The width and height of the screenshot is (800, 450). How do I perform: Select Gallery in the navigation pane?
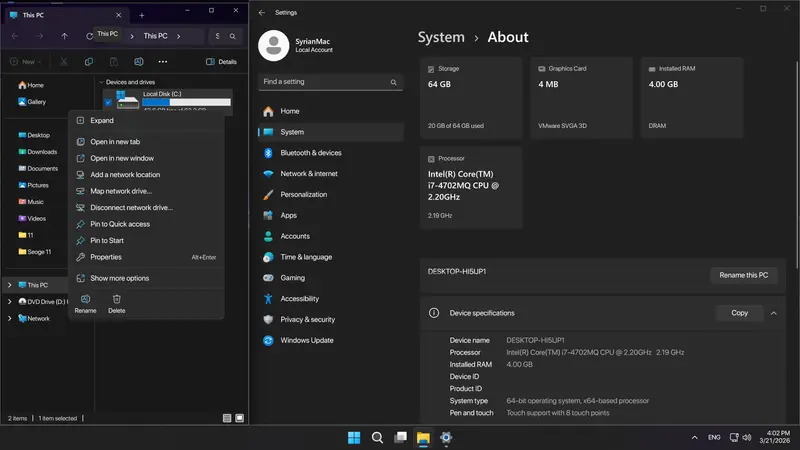(x=32, y=102)
